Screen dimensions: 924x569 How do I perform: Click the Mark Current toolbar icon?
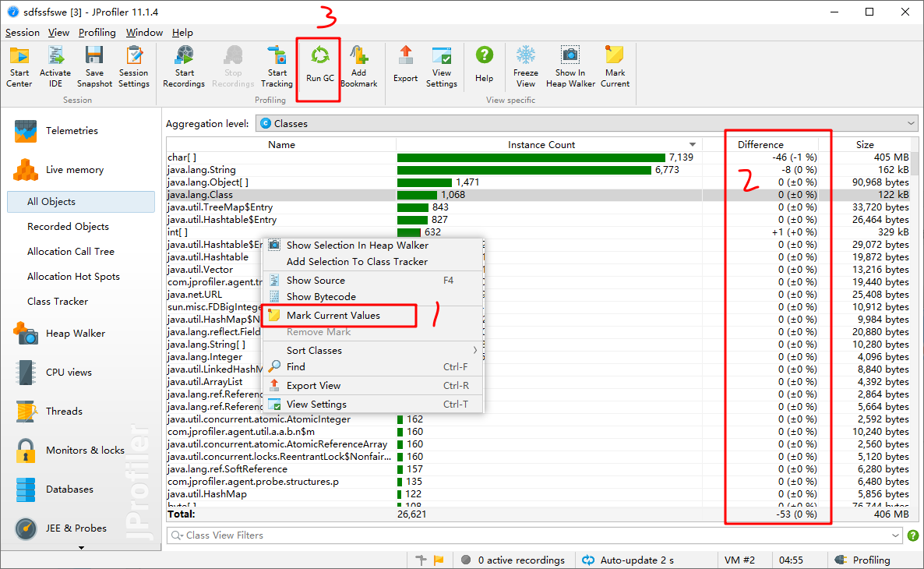coord(615,66)
